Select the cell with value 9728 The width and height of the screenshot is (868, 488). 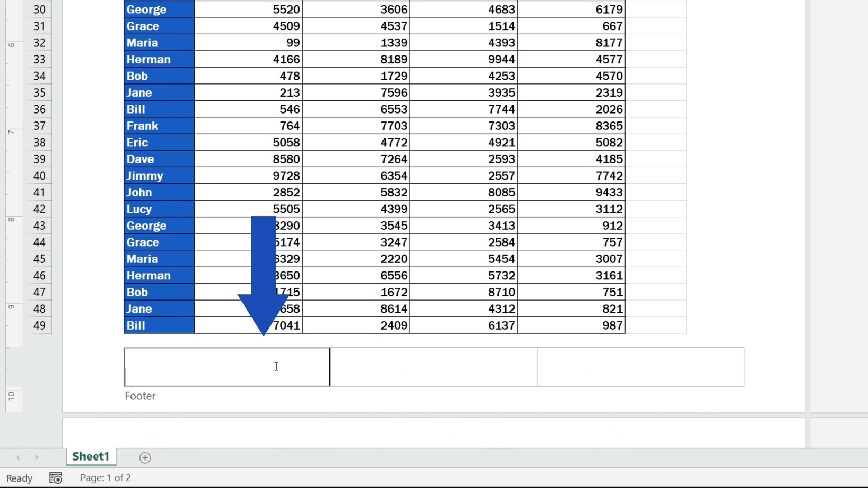pos(248,175)
